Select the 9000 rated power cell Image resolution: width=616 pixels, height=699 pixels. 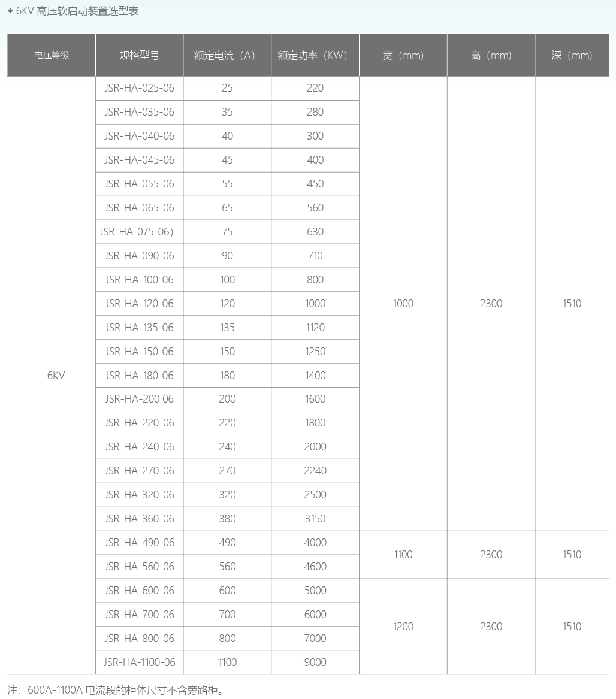tap(315, 662)
